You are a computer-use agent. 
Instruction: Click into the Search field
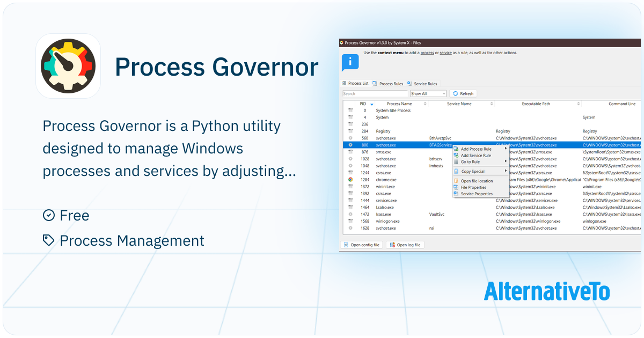click(376, 94)
